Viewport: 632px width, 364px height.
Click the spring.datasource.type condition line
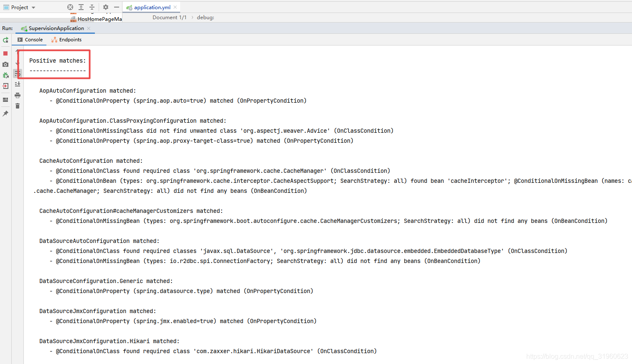[181, 291]
